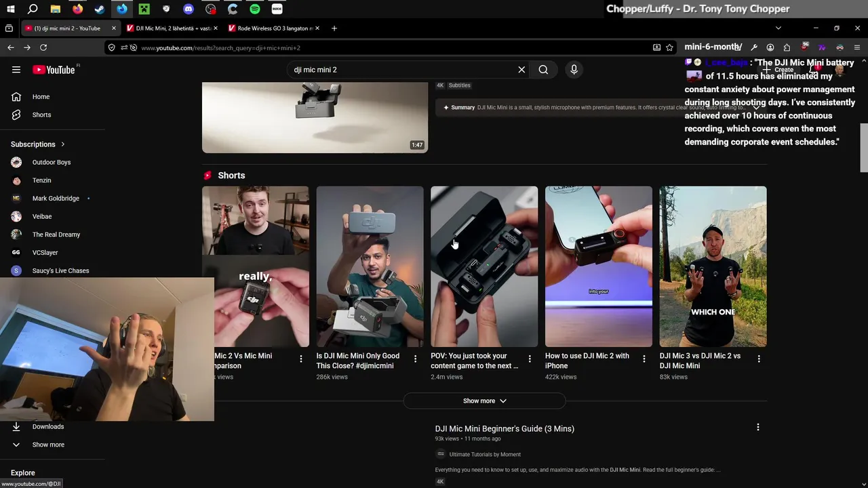The height and width of the screenshot is (488, 868).
Task: Expand Shorts shelf with Show more
Action: click(x=484, y=401)
